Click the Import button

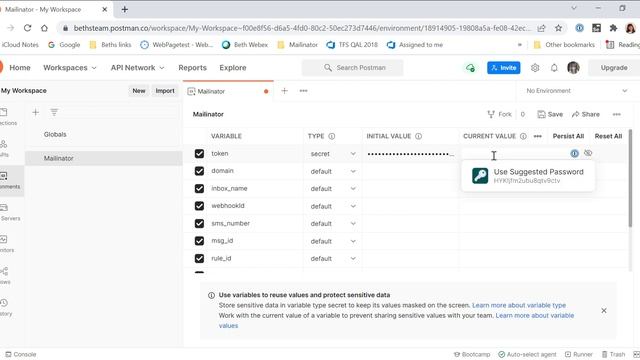165,91
